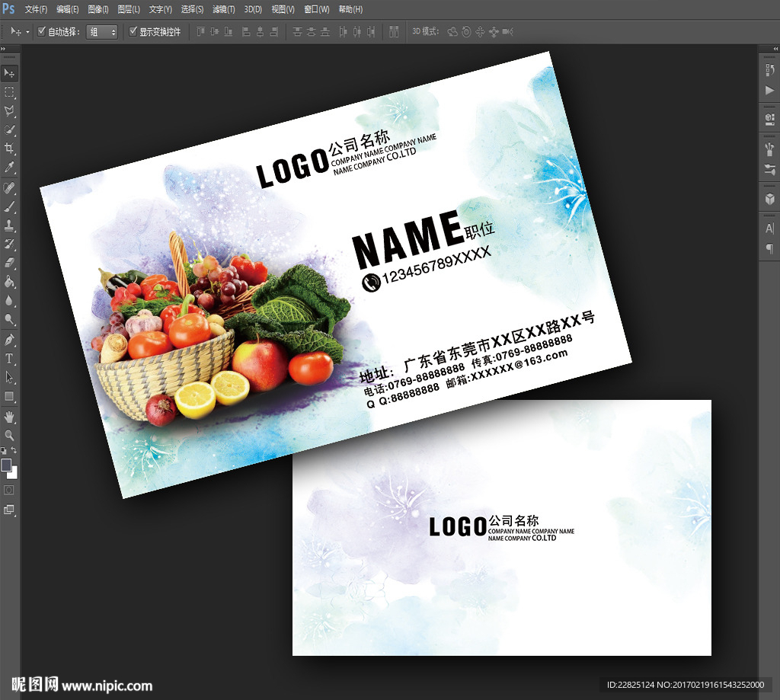780x700 pixels.
Task: Open the History panel icon
Action: click(x=769, y=70)
